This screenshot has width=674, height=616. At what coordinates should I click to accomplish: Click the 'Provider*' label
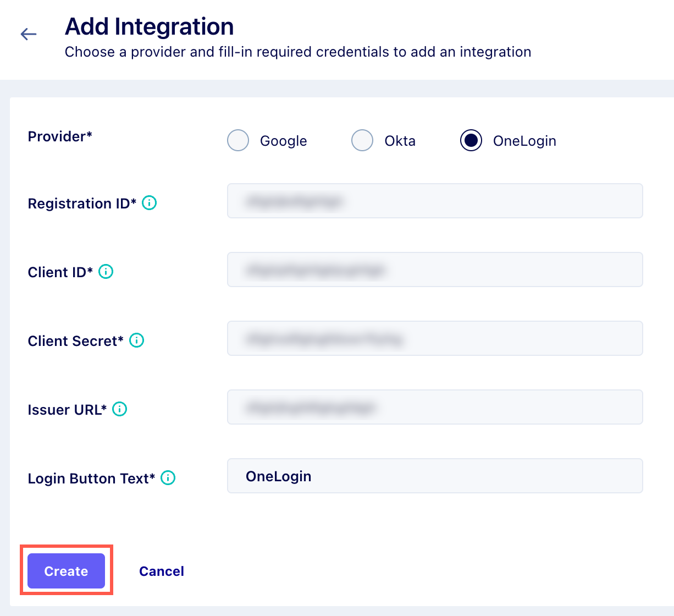point(60,136)
